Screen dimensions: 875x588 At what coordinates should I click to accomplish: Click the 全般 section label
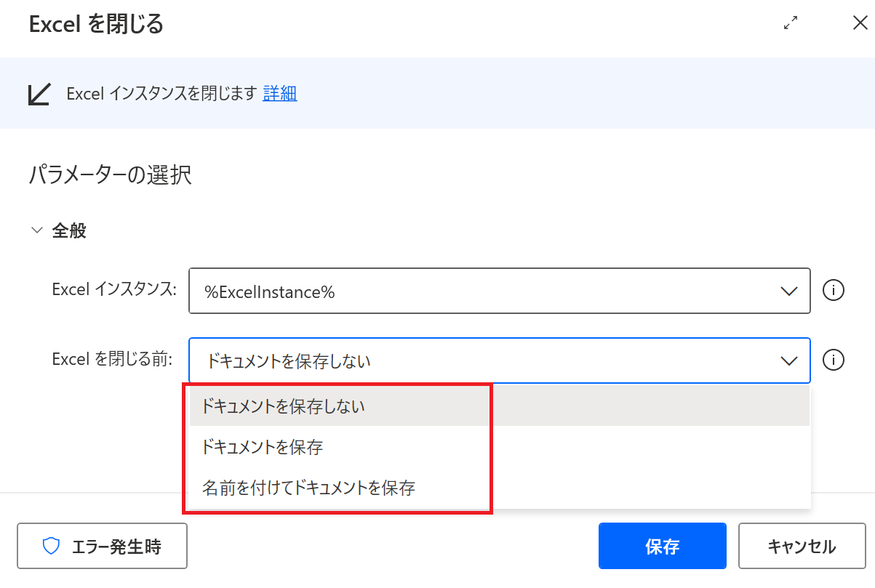[x=69, y=231]
